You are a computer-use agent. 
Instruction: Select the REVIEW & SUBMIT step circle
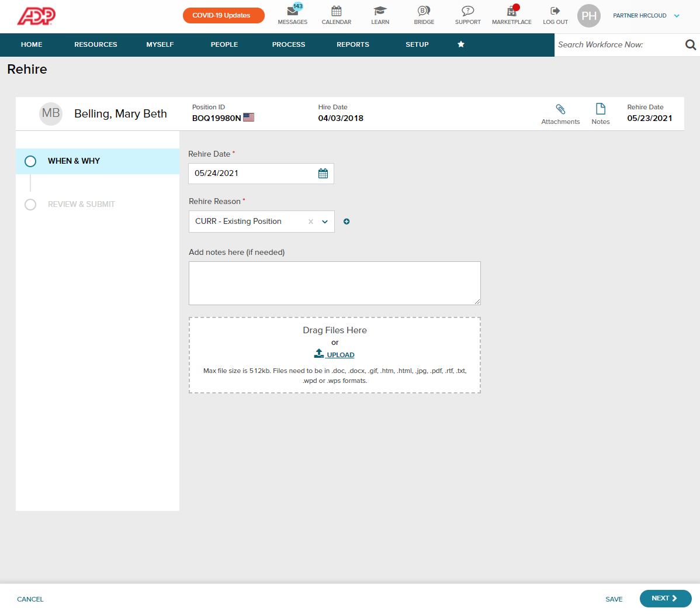(x=30, y=205)
